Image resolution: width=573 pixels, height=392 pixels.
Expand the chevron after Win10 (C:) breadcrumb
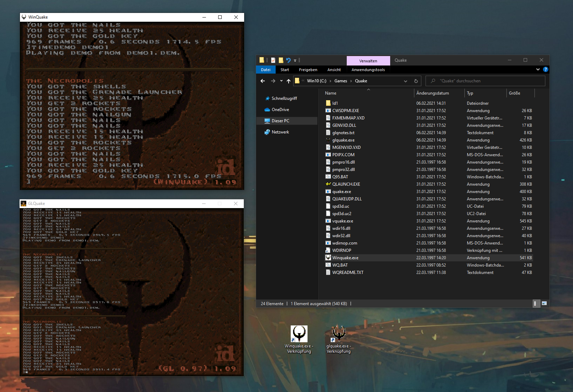(330, 81)
